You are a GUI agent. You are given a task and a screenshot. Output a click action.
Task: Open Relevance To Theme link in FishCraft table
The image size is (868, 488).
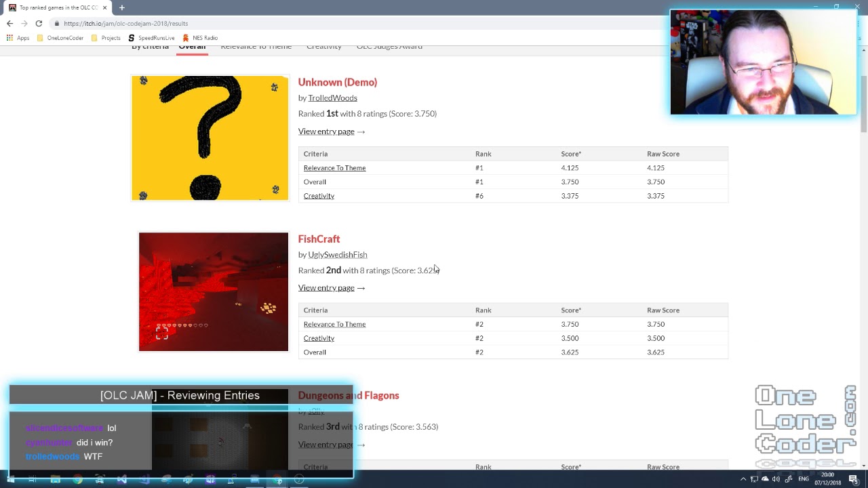pos(334,324)
